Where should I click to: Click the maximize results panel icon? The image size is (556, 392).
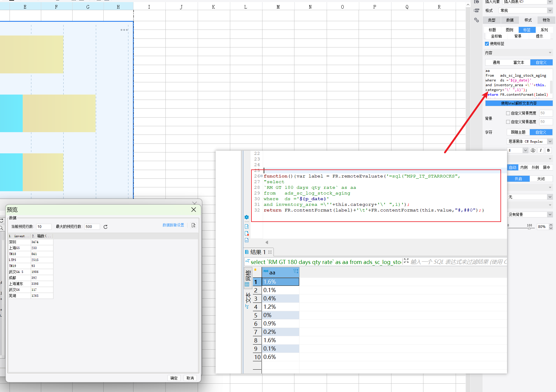(406, 261)
